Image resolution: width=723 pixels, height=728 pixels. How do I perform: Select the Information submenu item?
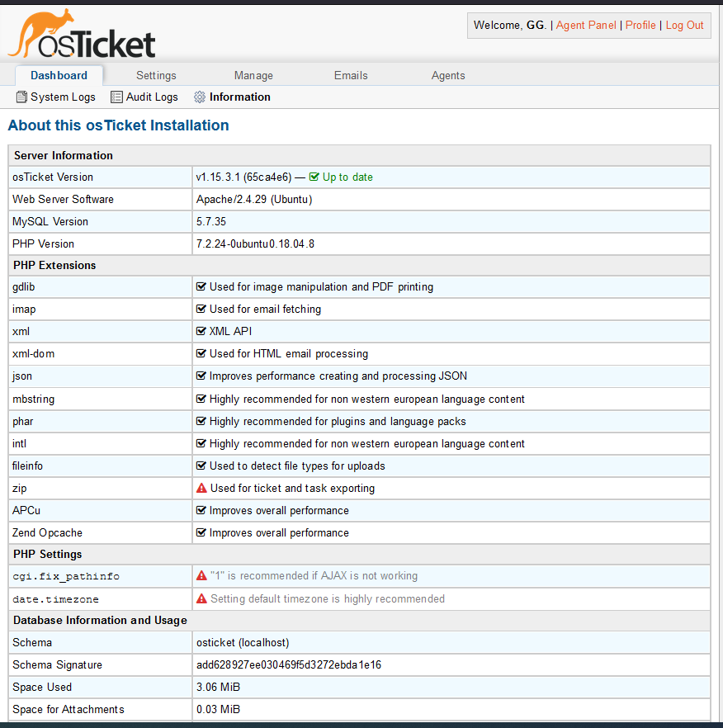(x=232, y=97)
